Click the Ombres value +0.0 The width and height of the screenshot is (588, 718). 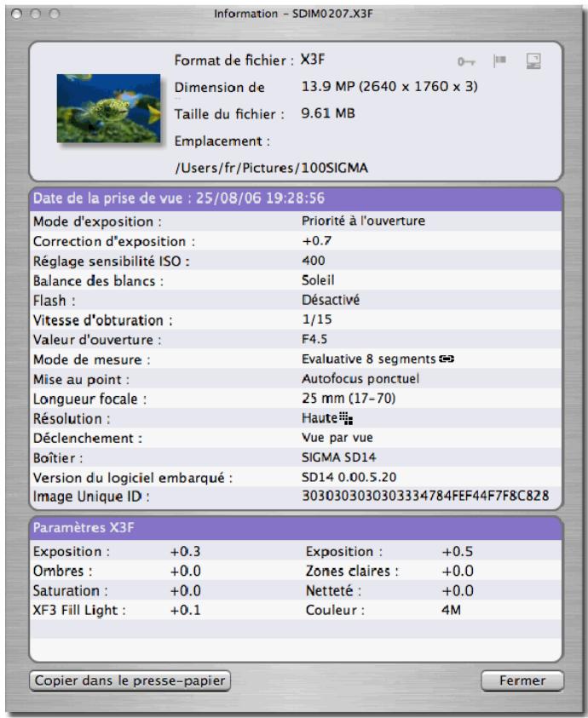[x=185, y=571]
